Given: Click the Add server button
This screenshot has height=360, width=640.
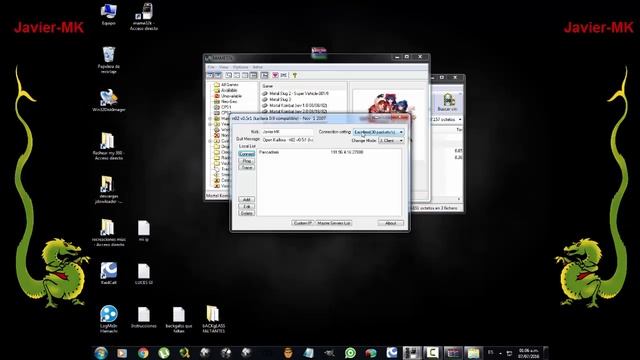Looking at the screenshot, I should [247, 199].
